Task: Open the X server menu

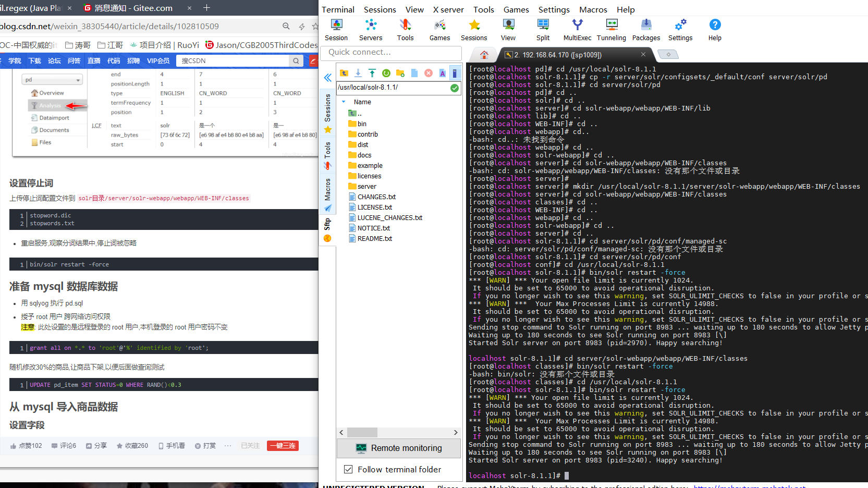Action: 448,9
